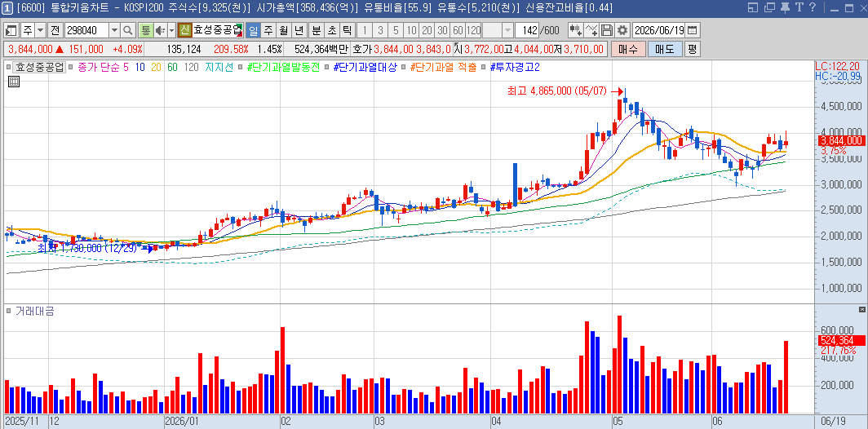Click the 최고 4,865,000 (05/07) high label
The height and width of the screenshot is (429, 868).
[x=557, y=91]
